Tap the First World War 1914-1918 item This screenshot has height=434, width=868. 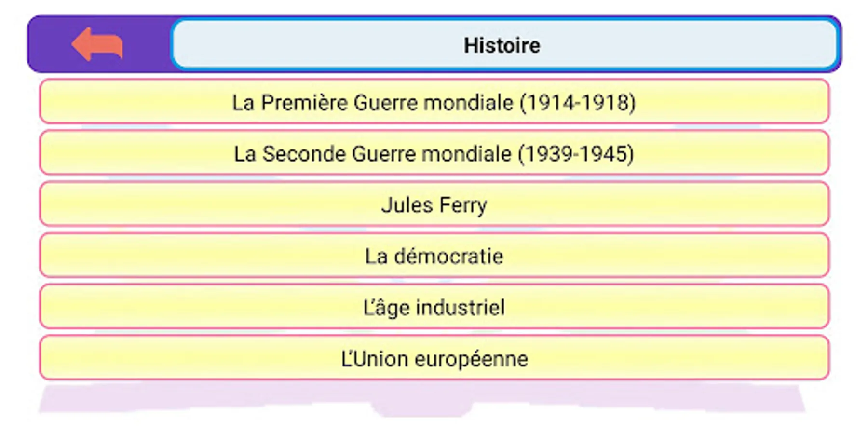pos(434,102)
